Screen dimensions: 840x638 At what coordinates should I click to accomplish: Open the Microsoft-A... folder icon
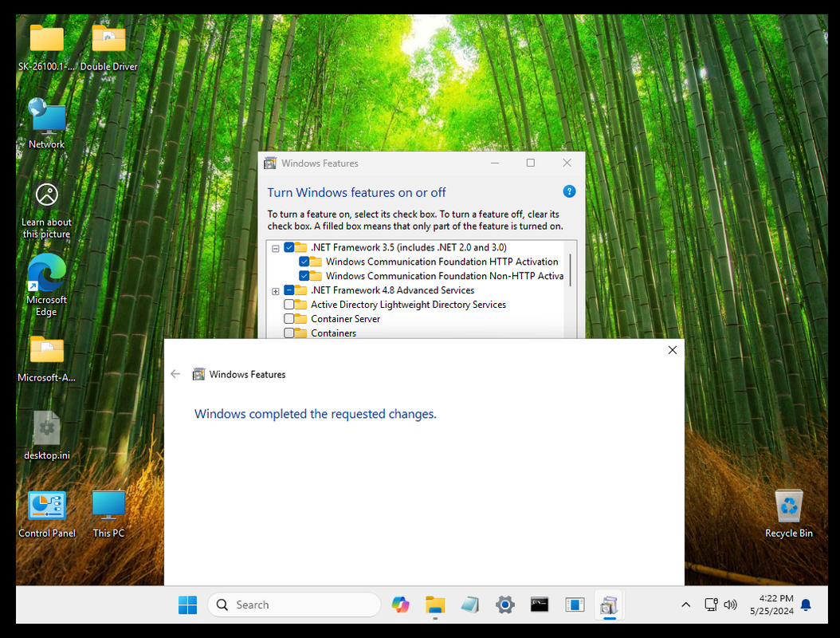(46, 358)
